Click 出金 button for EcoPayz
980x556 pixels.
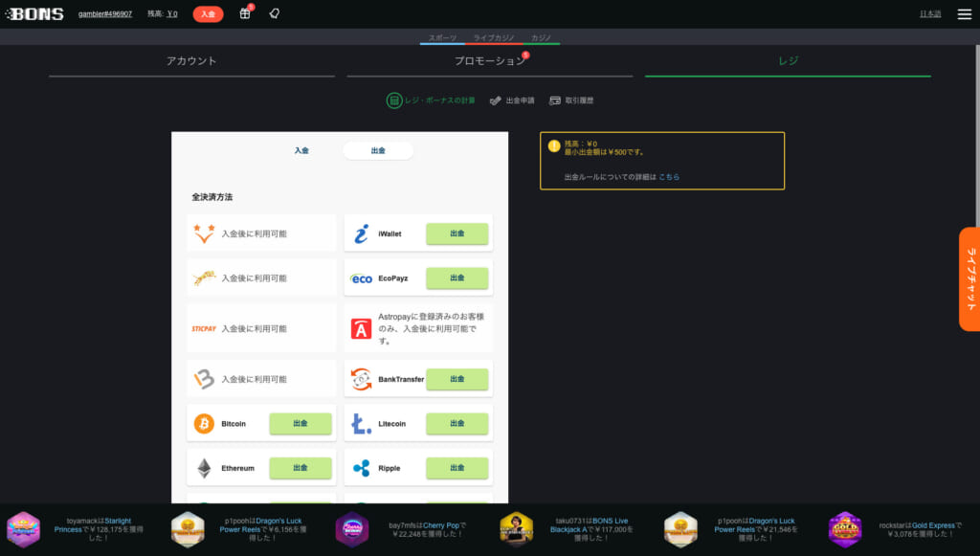click(x=457, y=278)
